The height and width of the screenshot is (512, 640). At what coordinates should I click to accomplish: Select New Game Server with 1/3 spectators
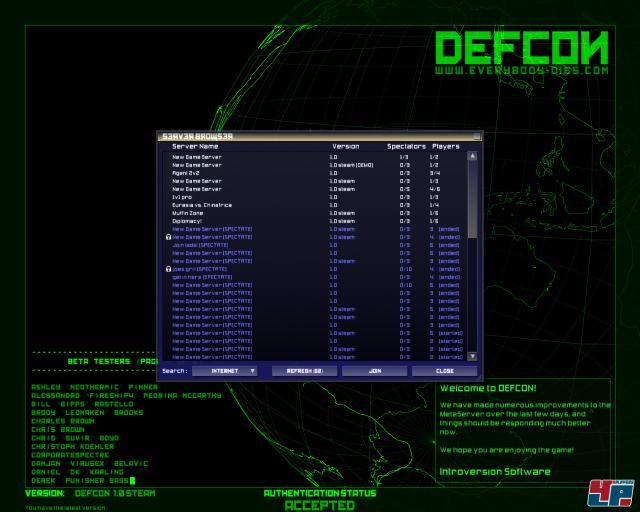[314, 157]
